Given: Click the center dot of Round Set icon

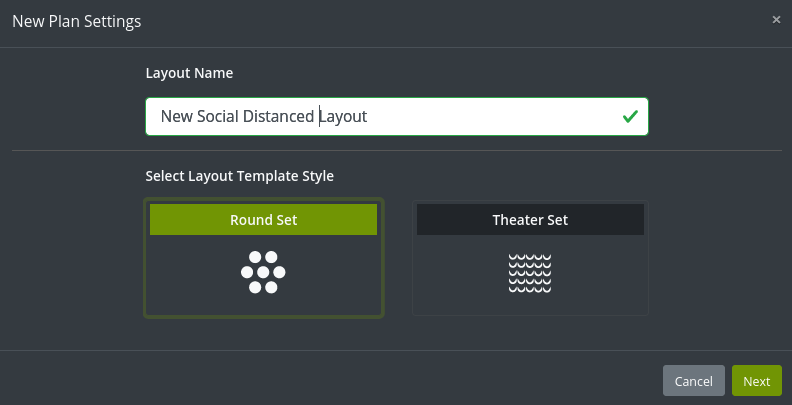Looking at the screenshot, I should click(263, 272).
